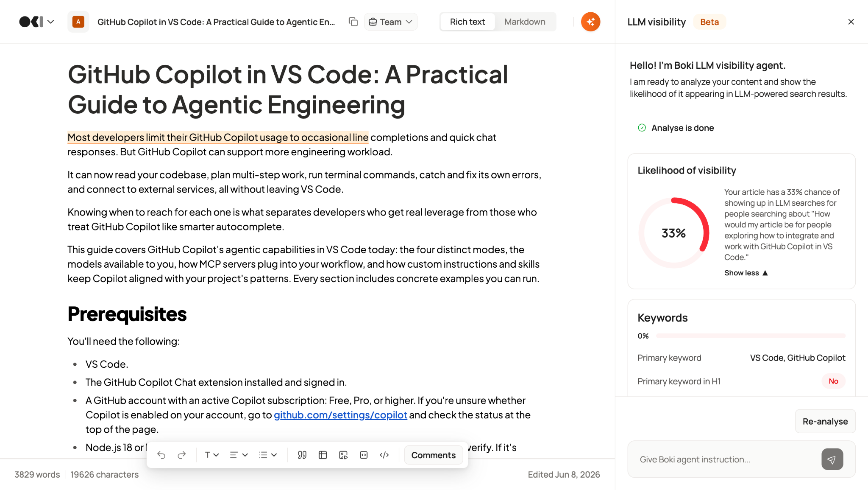Switch to the Markdown tab
868x490 pixels.
525,22
